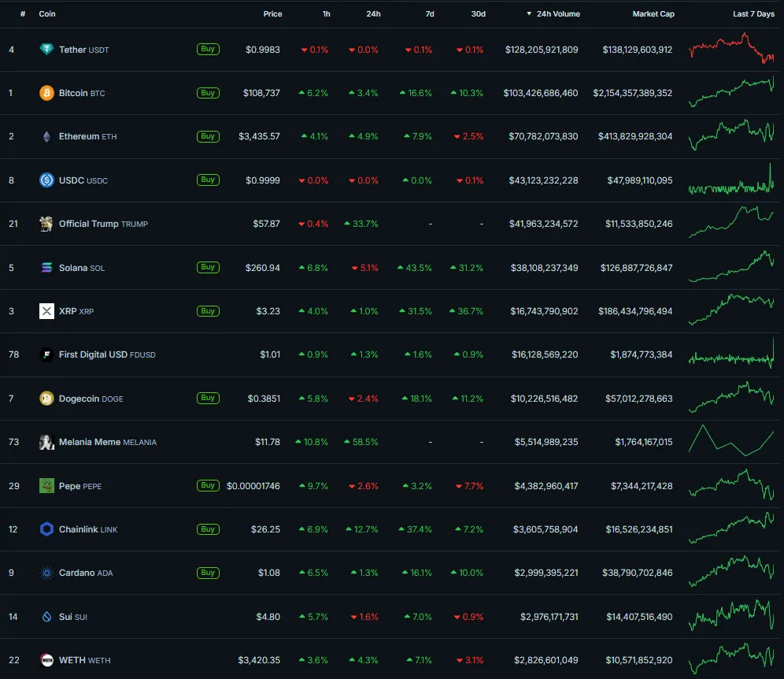The image size is (784, 679).
Task: Buy XRP with its Buy button
Action: (208, 311)
